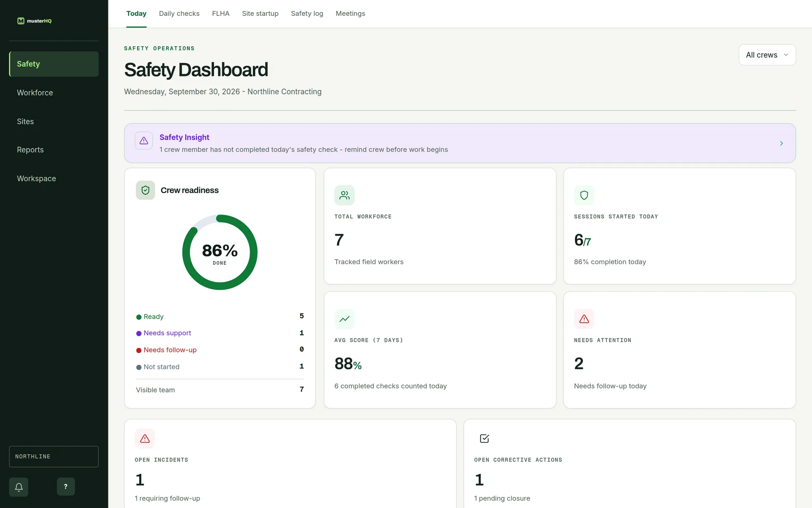Click the Not started legend row
Screen dimensions: 812x508
[x=220, y=367]
